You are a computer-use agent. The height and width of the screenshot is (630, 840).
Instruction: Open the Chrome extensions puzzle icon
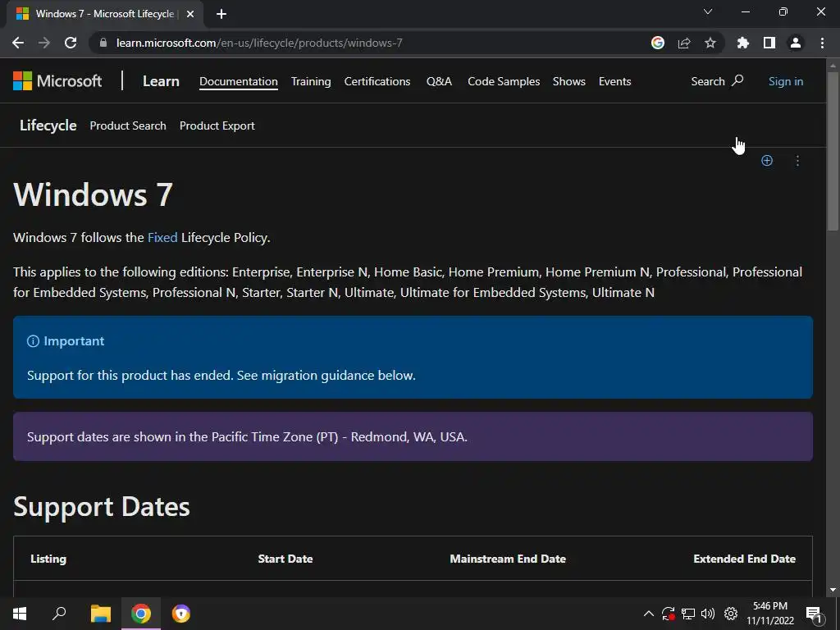tap(743, 43)
